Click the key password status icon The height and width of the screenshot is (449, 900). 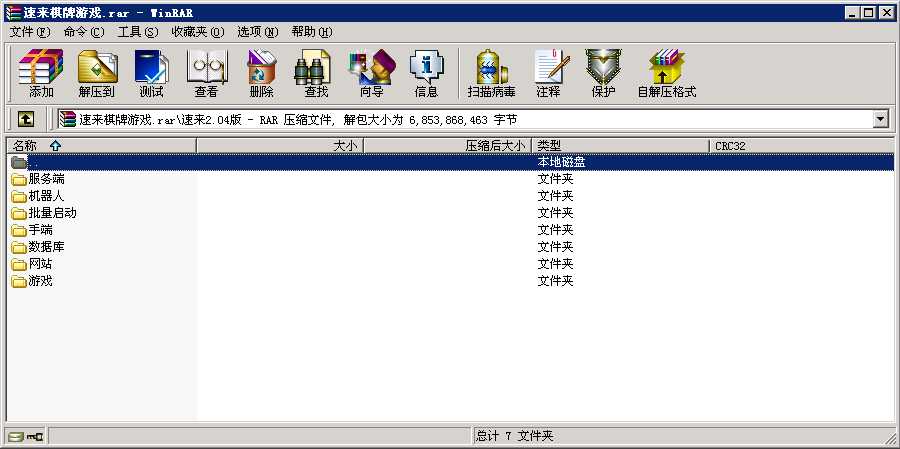tap(35, 437)
